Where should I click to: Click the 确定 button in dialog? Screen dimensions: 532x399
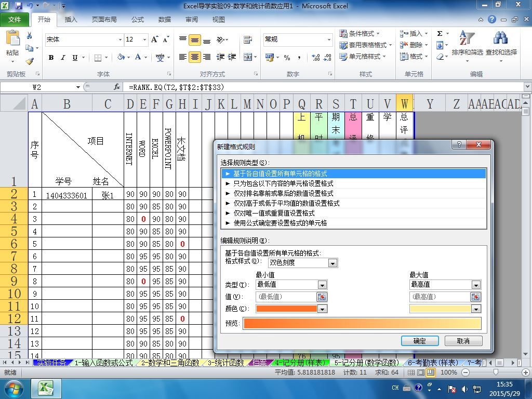coord(420,341)
